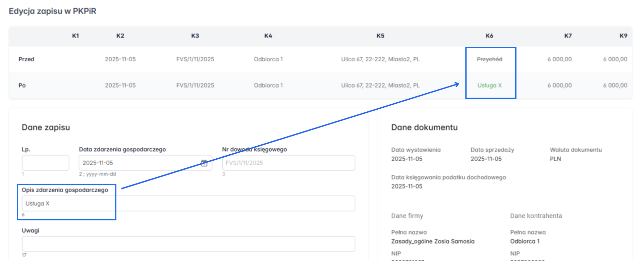Image resolution: width=644 pixels, height=261 pixels.
Task: Click the K4 column header
Action: point(268,36)
